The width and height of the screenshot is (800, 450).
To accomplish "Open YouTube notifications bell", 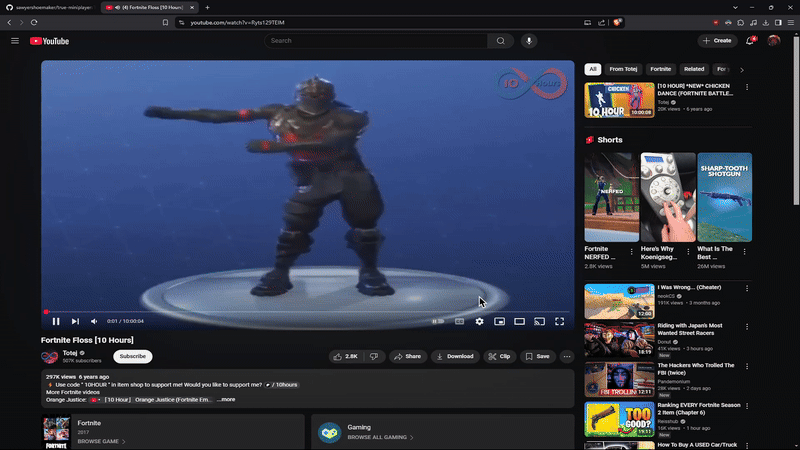I will pos(750,41).
